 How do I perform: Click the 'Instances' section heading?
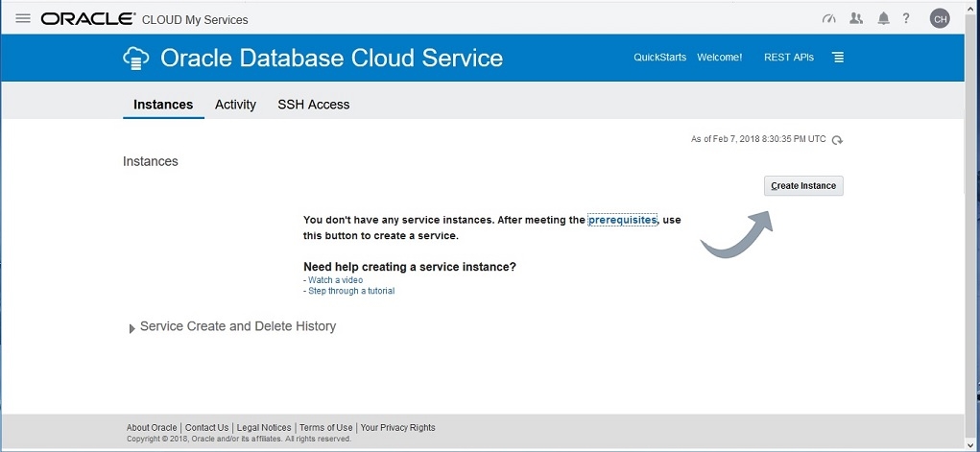pyautogui.click(x=151, y=161)
